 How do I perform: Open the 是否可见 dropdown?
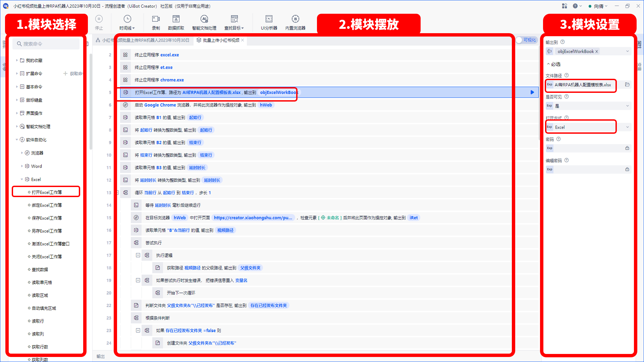(627, 106)
